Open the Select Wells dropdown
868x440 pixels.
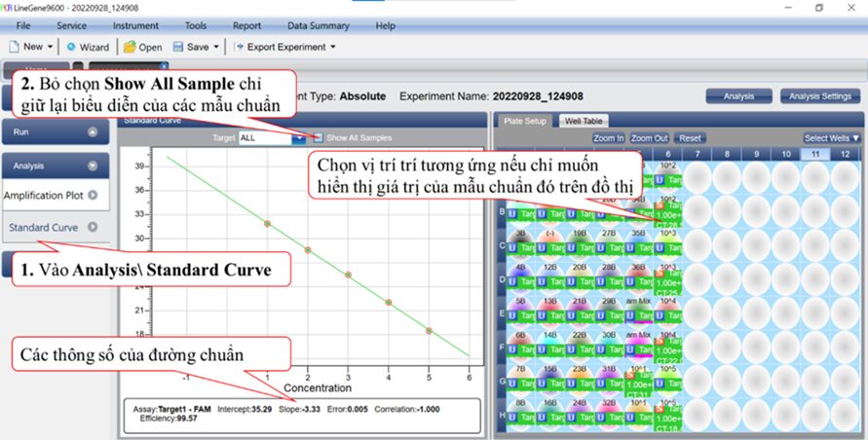point(831,138)
